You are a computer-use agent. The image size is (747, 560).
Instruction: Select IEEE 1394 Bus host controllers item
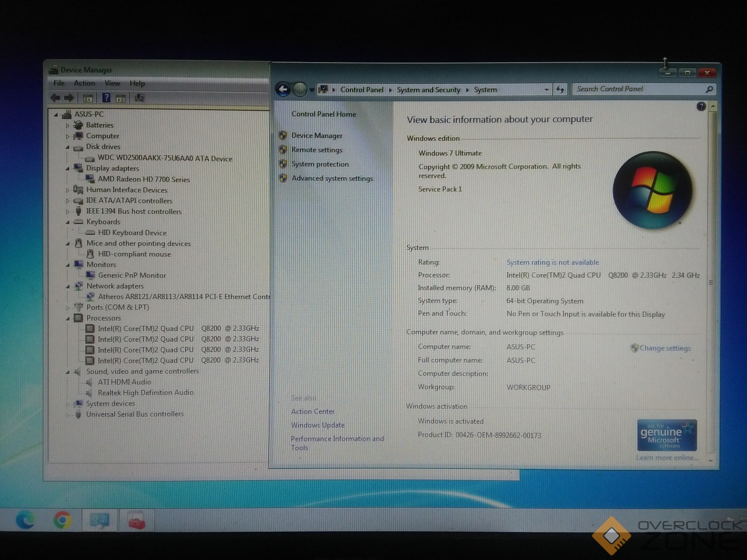[134, 211]
